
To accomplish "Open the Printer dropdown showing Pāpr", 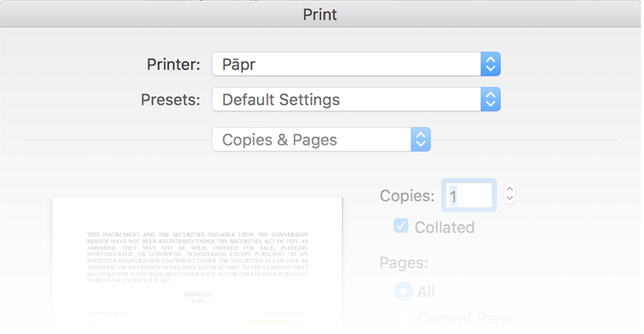I will 356,64.
